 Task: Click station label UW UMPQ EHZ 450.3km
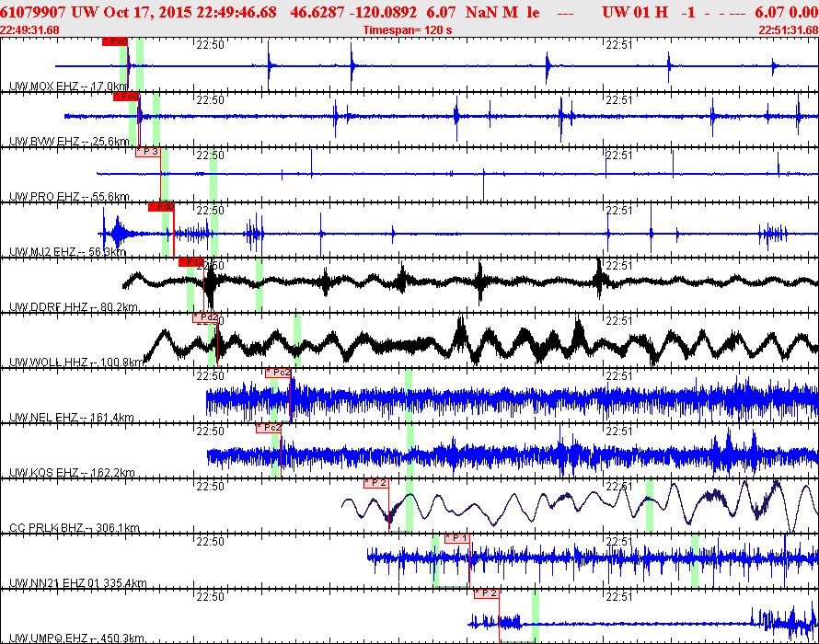pos(76,638)
